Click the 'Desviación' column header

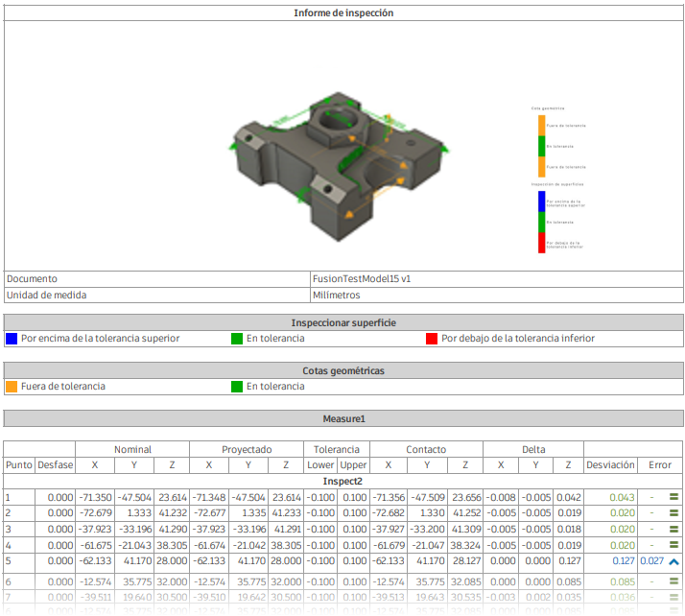tap(610, 465)
